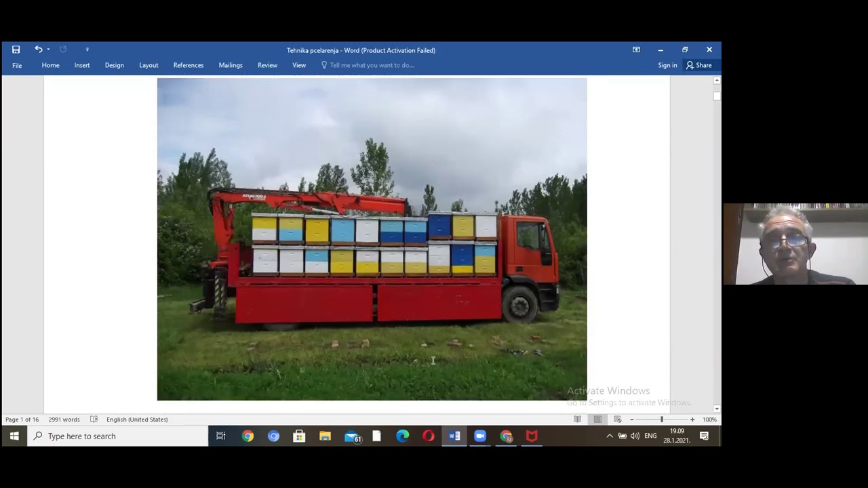
Task: Switch to the View tab
Action: pos(299,65)
